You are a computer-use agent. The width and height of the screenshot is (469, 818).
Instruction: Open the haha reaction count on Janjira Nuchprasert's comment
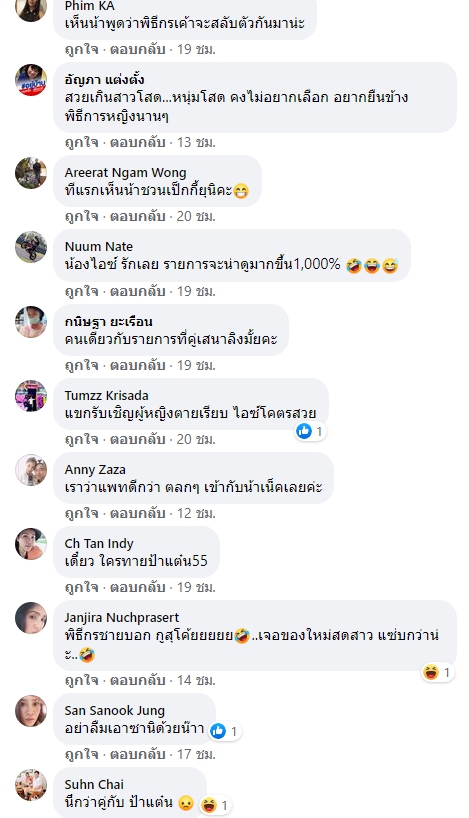coord(447,672)
